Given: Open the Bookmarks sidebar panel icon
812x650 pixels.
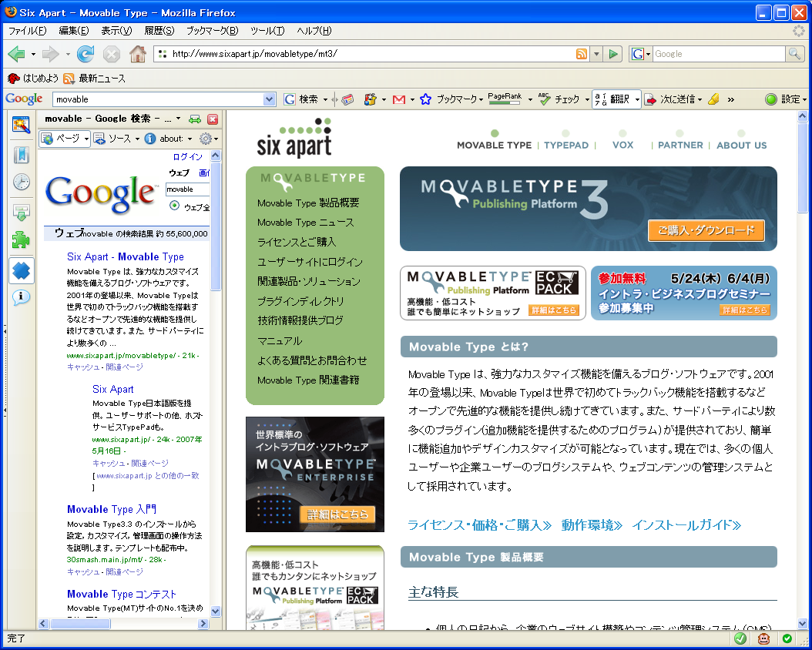Looking at the screenshot, I should (x=21, y=154).
